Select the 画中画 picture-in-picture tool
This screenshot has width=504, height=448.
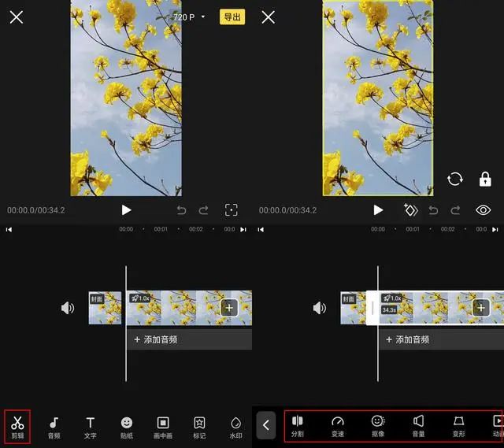point(163,428)
